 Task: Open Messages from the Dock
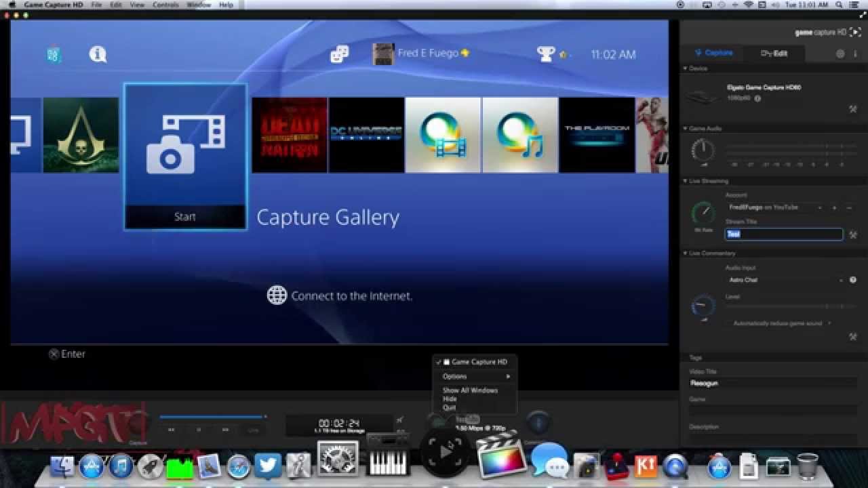[x=549, y=461]
